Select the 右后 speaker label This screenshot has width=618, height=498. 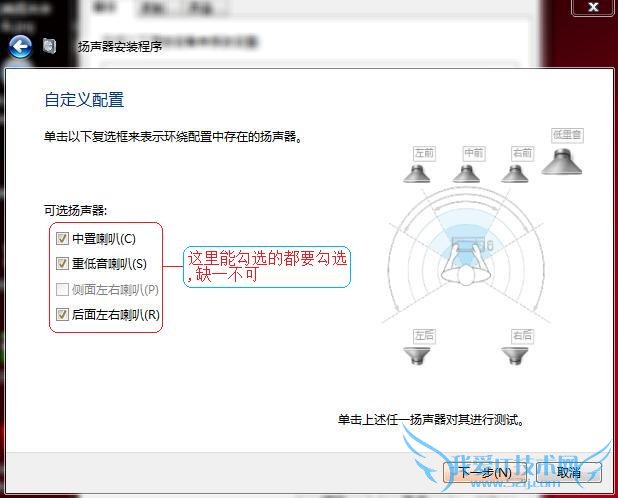(x=523, y=336)
